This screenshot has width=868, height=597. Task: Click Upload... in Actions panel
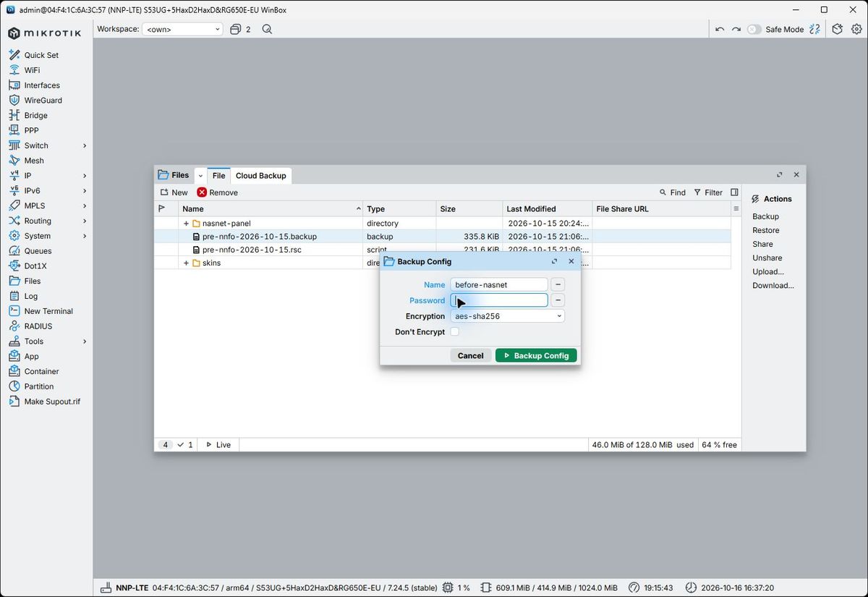pos(768,271)
